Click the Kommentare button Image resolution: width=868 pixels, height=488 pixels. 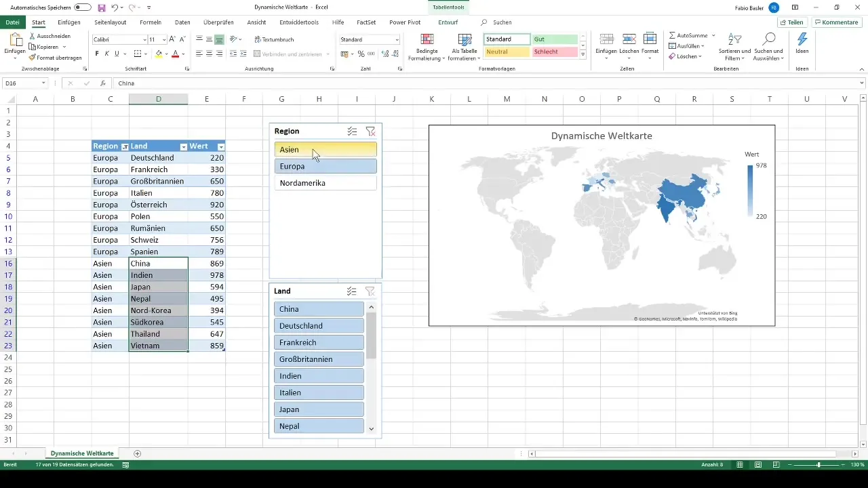pyautogui.click(x=837, y=22)
